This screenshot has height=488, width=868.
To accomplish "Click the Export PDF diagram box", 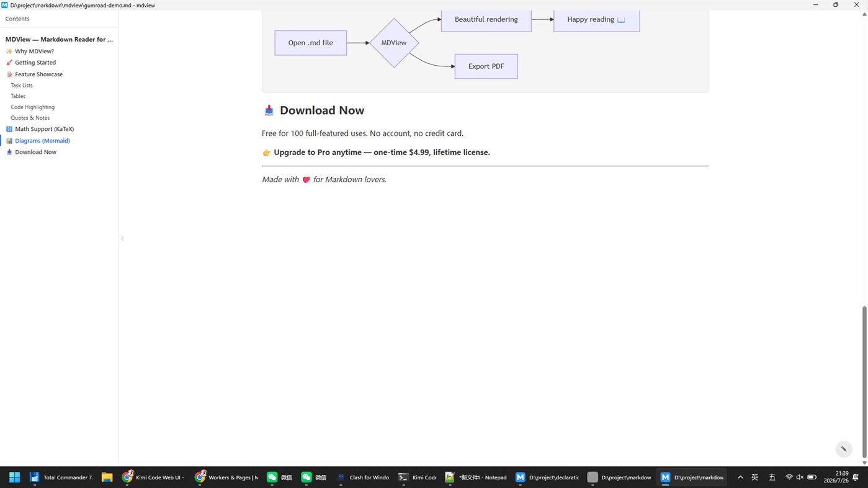I will click(486, 66).
